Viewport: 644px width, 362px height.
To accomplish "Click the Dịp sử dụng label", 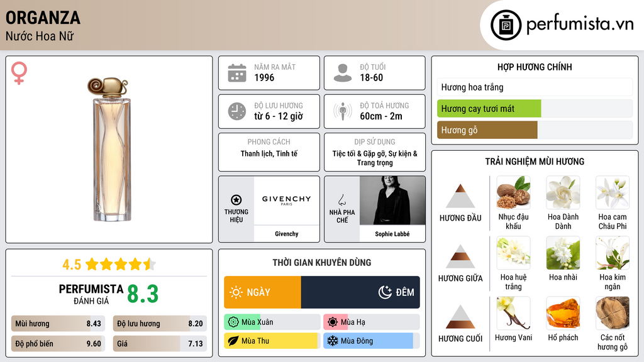I will pos(375,141).
